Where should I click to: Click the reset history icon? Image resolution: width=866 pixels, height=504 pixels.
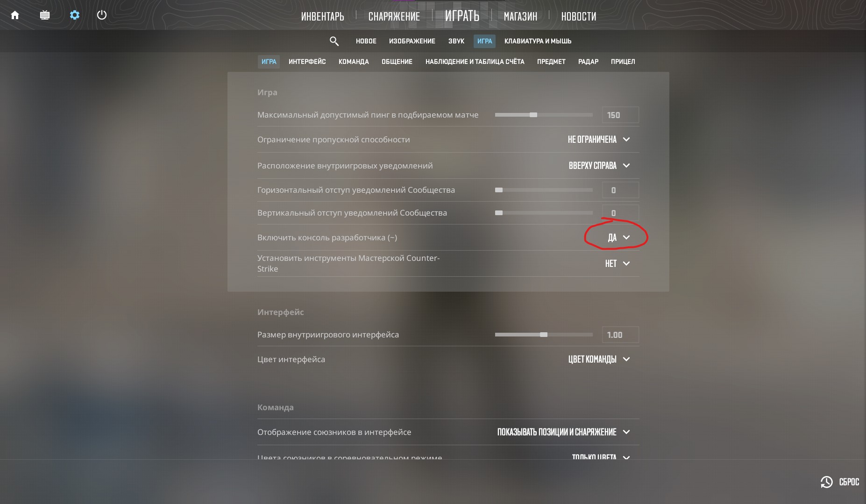[826, 482]
